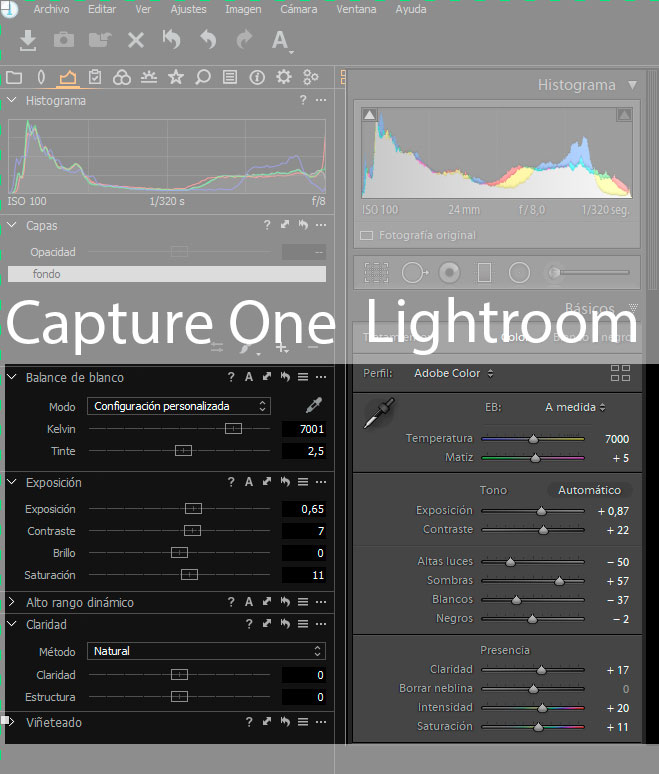Image resolution: width=659 pixels, height=774 pixels.
Task: Open the Método Natural dropdown
Action: [x=206, y=651]
